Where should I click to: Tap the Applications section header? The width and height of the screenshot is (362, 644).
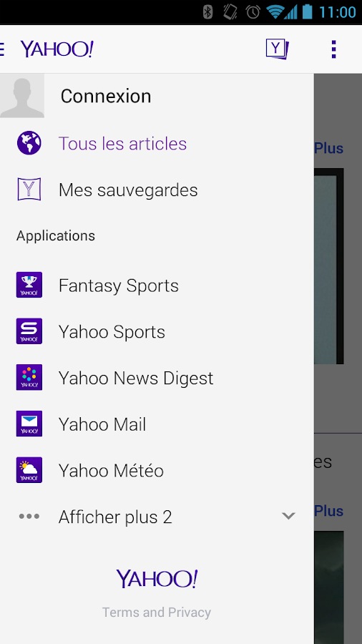click(56, 235)
